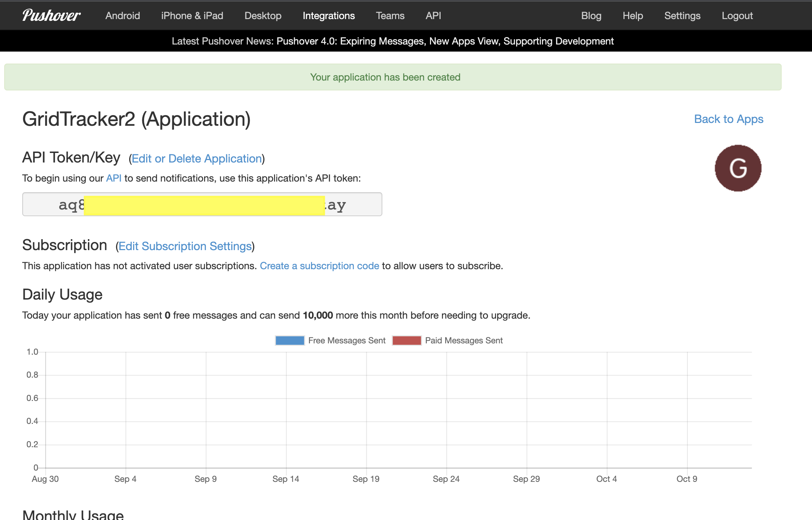
Task: Visit the Blog link
Action: click(591, 16)
